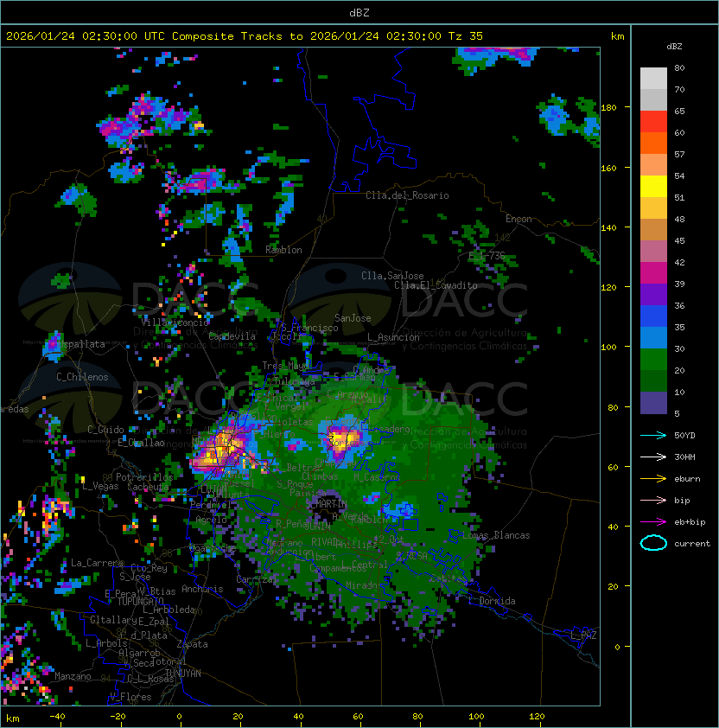This screenshot has width=719, height=728.
Task: Click the cyan 50YD arrow legend icon
Action: point(653,436)
